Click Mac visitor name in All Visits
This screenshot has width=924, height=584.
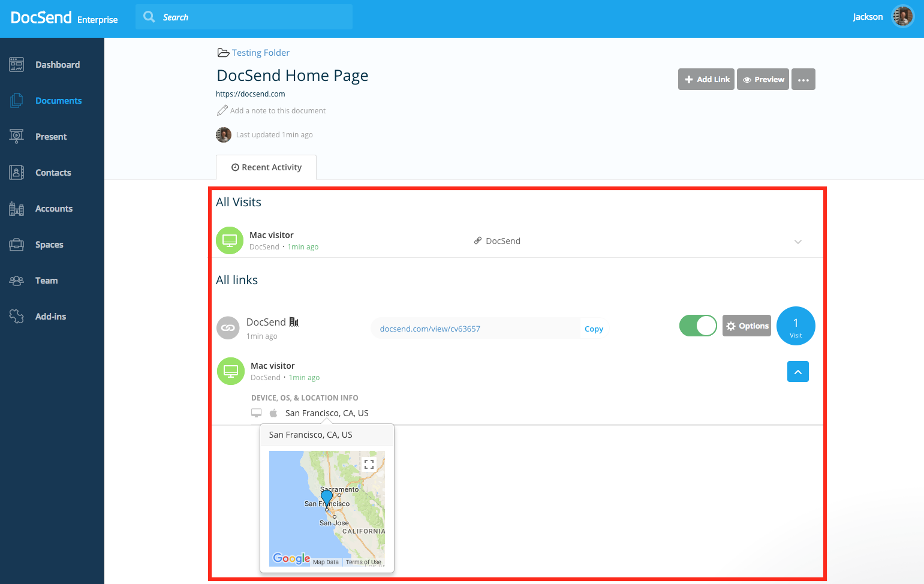(x=272, y=235)
